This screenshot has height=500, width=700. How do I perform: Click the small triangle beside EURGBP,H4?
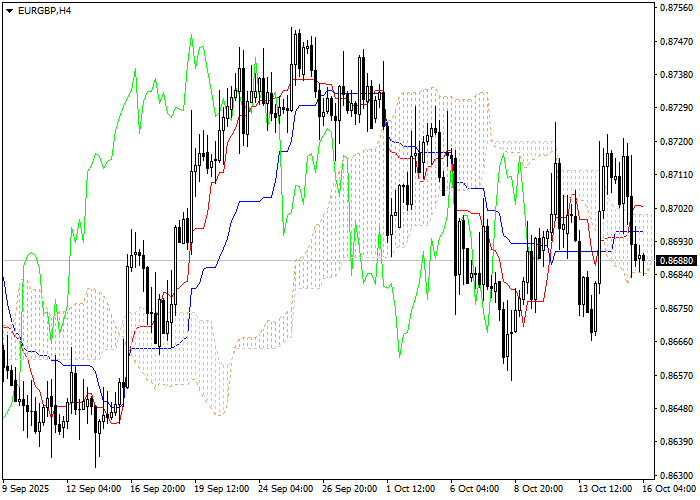coord(10,10)
